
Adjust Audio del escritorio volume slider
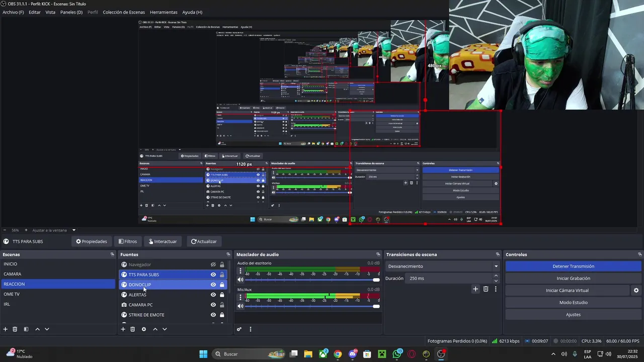pos(312,280)
